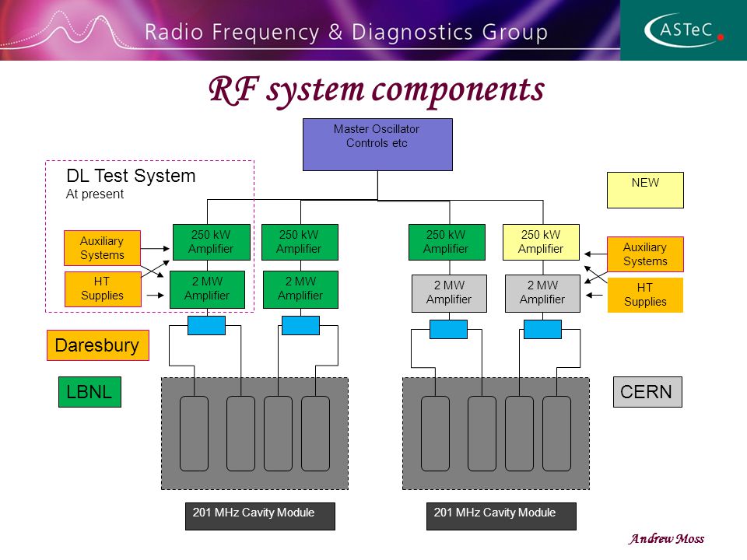Click the Andrew Moss author name
Screen dimensions: 747x560
click(x=666, y=538)
